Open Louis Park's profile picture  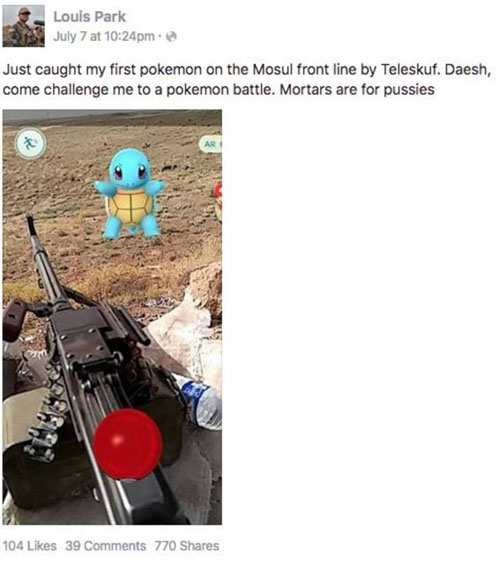point(24,26)
